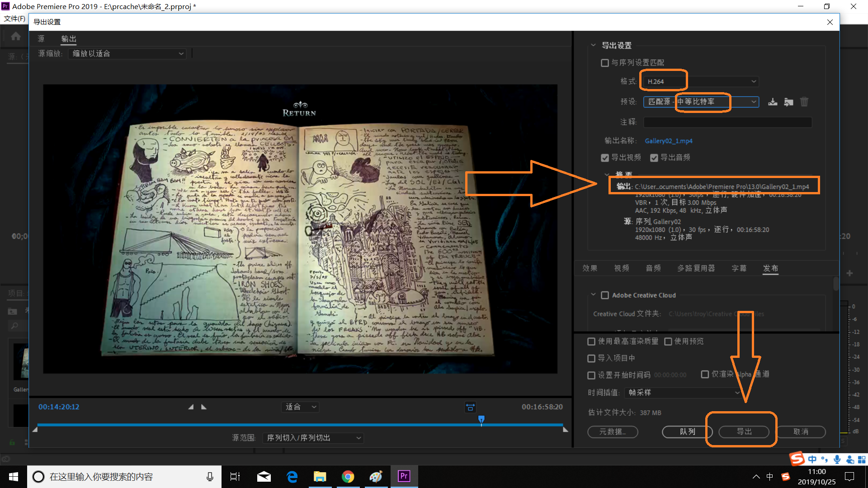Click Sogou input tray icon

click(786, 477)
